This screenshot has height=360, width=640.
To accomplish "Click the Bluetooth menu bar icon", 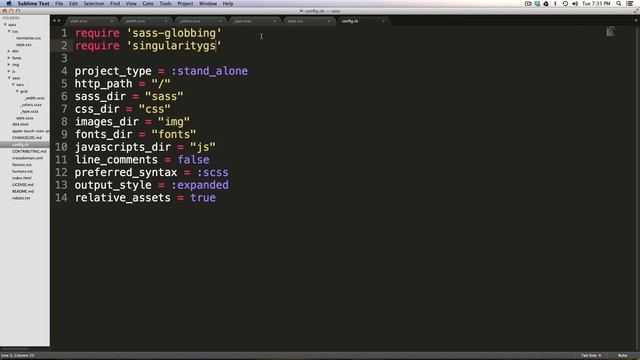I will click(555, 4).
